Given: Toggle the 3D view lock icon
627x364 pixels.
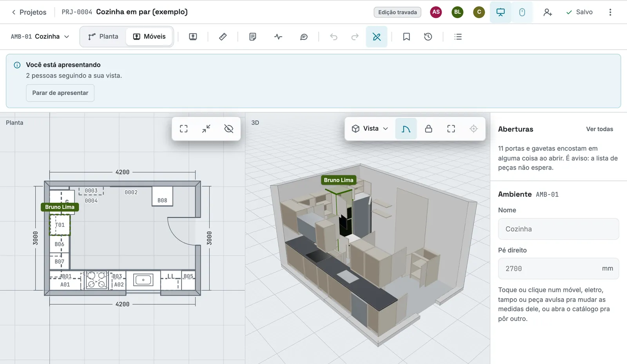Looking at the screenshot, I should (429, 129).
